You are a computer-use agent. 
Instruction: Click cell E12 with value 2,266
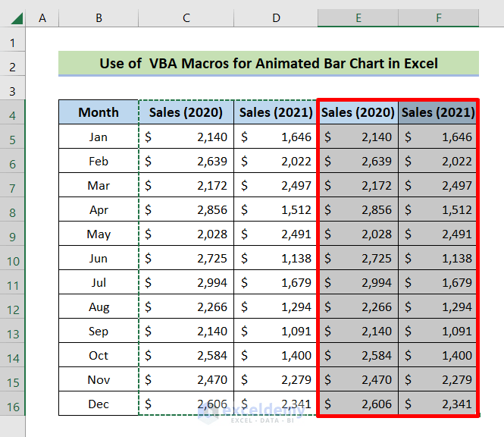pos(358,307)
